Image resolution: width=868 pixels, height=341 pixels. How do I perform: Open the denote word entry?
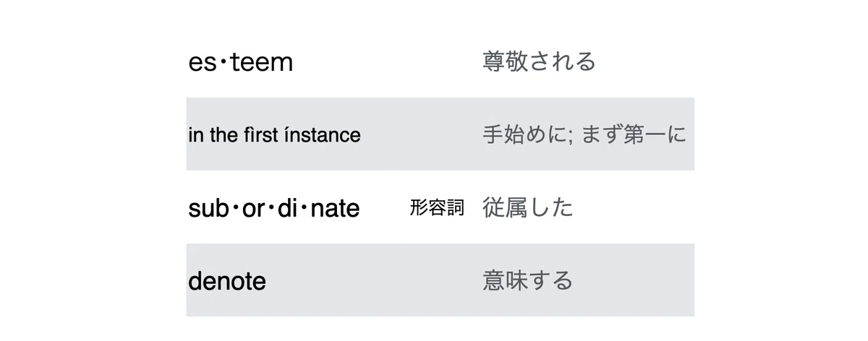click(x=227, y=281)
